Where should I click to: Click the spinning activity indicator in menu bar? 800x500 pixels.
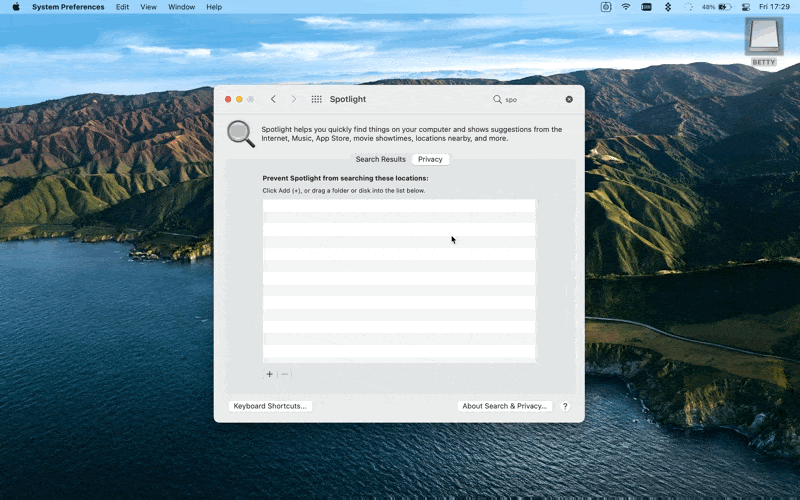tap(688, 7)
